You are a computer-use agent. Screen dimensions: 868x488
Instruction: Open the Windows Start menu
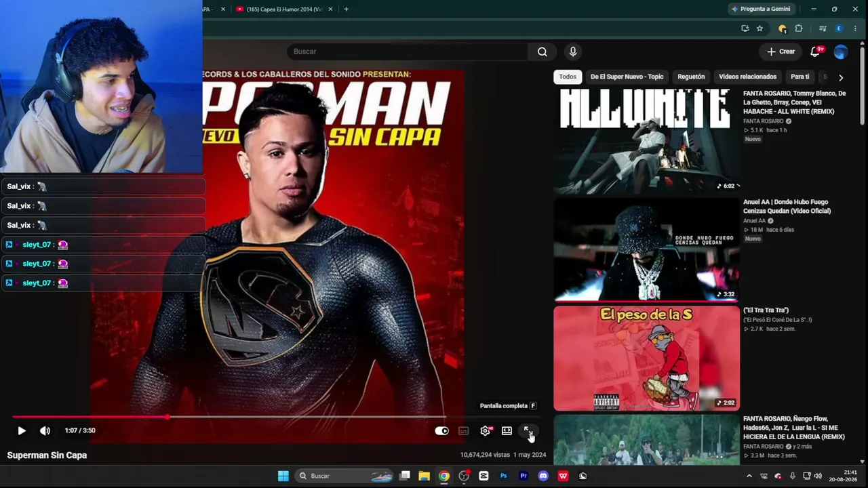[283, 476]
